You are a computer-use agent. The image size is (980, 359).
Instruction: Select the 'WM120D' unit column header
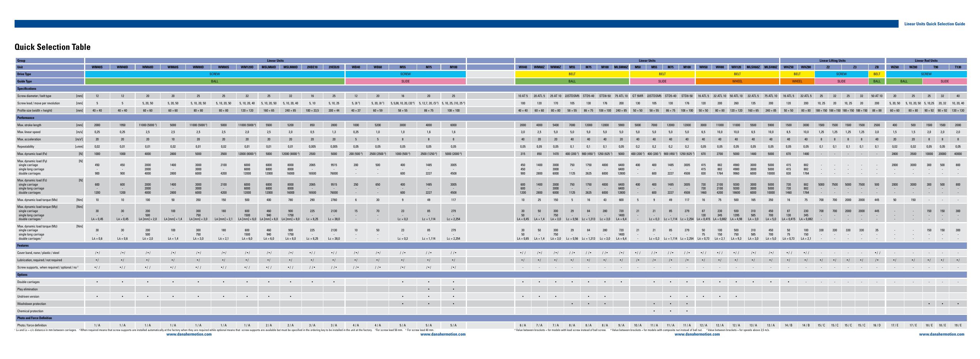(x=247, y=67)
